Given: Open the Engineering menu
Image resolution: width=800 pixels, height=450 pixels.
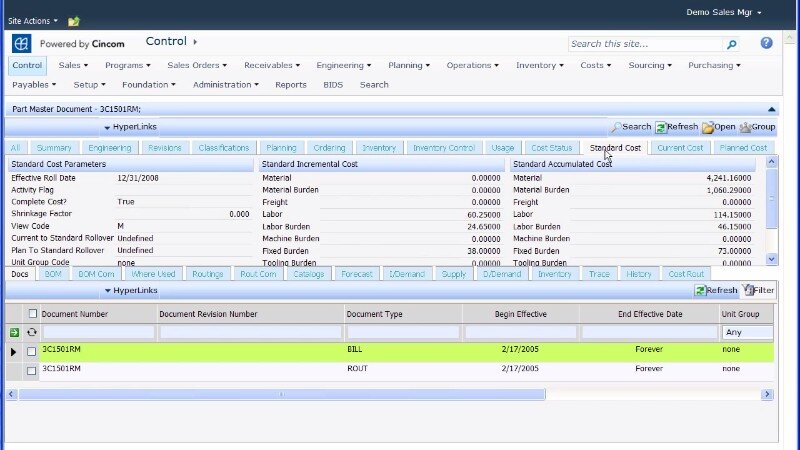Looking at the screenshot, I should click(344, 65).
